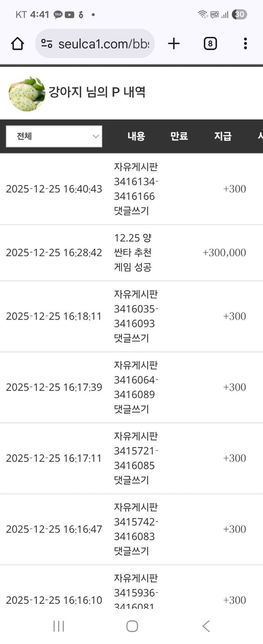263x644 pixels.
Task: Open the 3416035-3416093 댓글쓰기 entry
Action: 136,316
